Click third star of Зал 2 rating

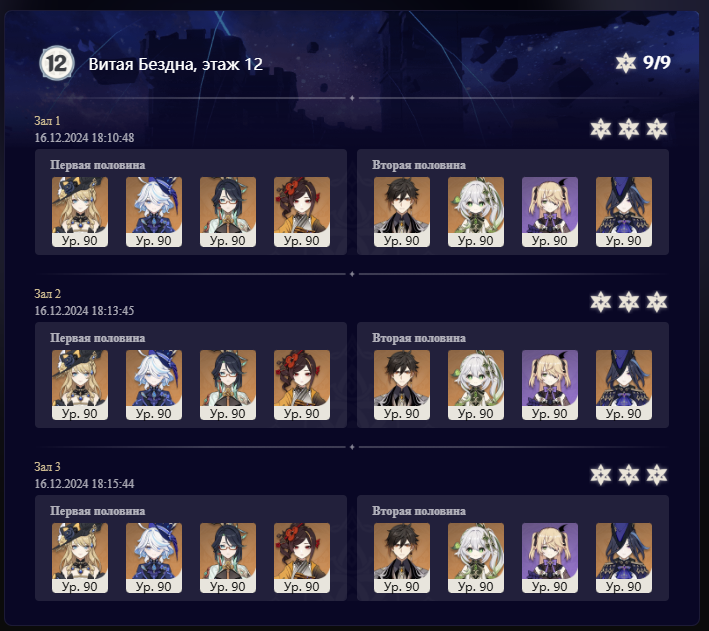click(657, 302)
